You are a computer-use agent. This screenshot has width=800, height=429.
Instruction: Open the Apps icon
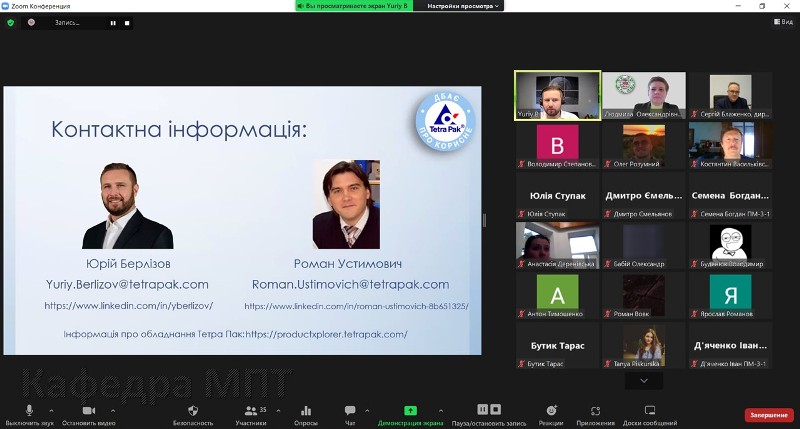click(595, 411)
